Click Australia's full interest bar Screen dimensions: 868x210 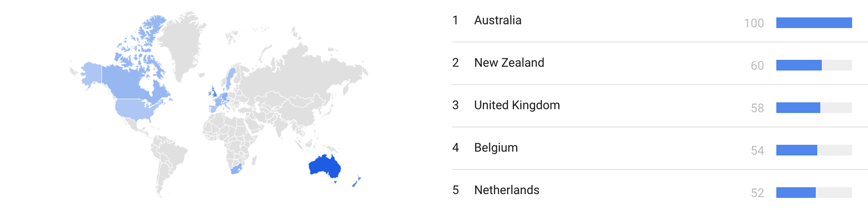point(814,23)
